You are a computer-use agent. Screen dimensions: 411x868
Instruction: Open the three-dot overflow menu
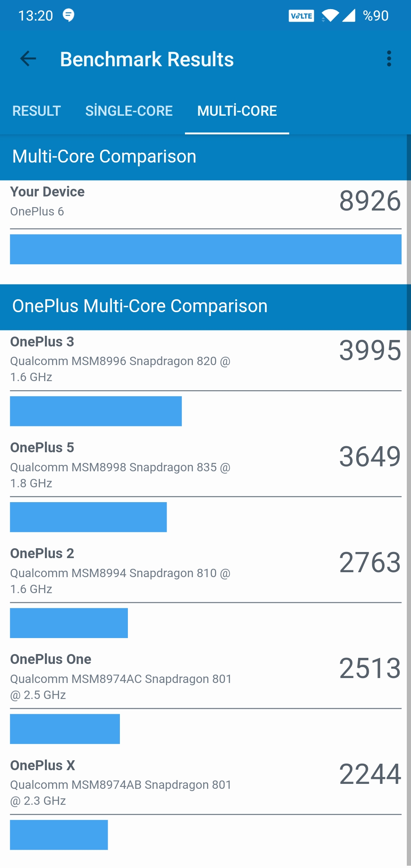[x=389, y=59]
